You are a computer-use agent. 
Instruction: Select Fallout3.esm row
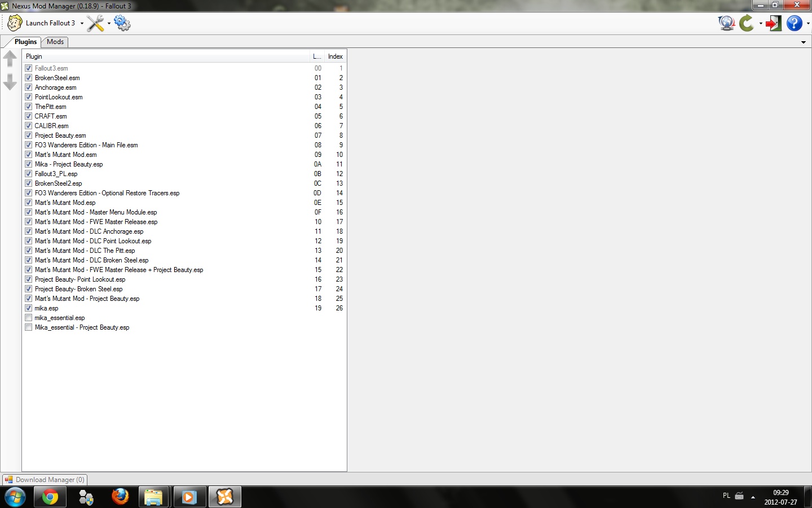coord(184,68)
